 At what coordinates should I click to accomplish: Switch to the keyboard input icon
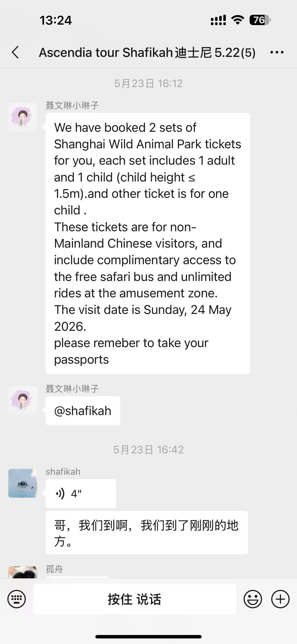(x=16, y=599)
